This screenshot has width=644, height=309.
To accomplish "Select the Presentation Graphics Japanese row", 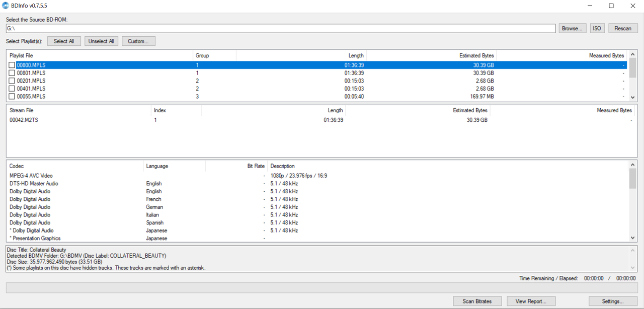I will pos(317,238).
